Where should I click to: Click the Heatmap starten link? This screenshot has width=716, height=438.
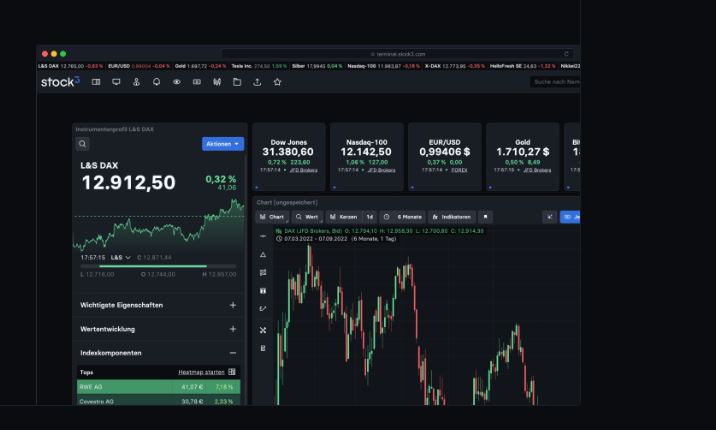201,372
